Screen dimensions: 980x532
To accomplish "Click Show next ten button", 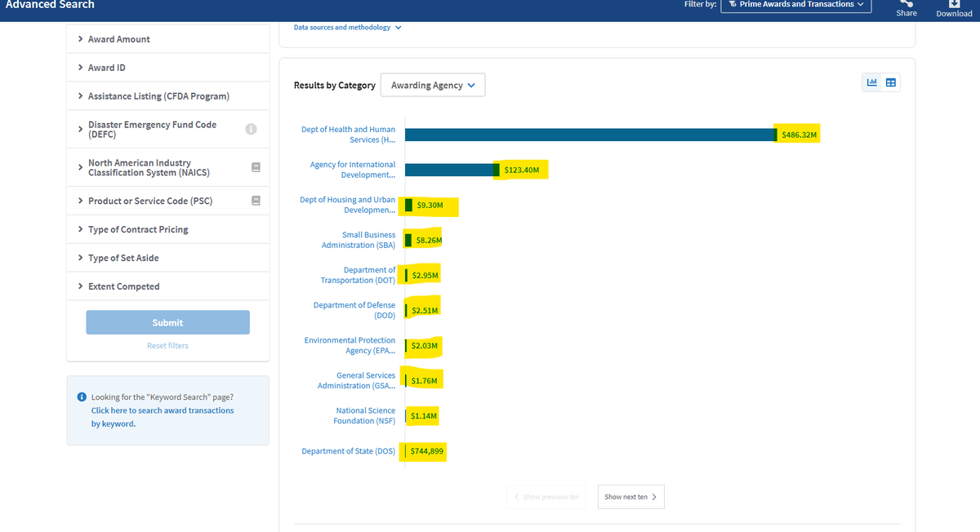I will pos(630,497).
